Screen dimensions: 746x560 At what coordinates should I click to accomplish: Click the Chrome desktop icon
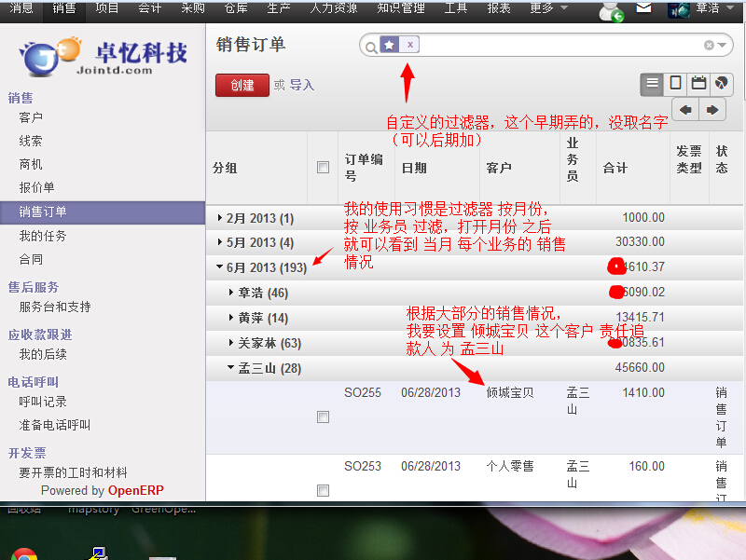(x=24, y=553)
